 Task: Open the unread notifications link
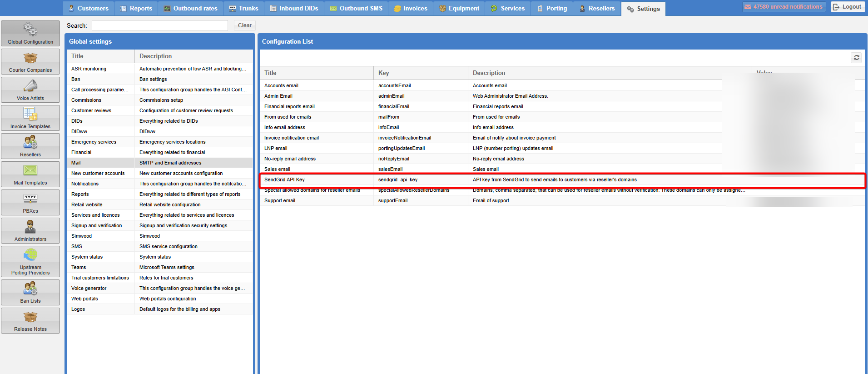(x=784, y=7)
